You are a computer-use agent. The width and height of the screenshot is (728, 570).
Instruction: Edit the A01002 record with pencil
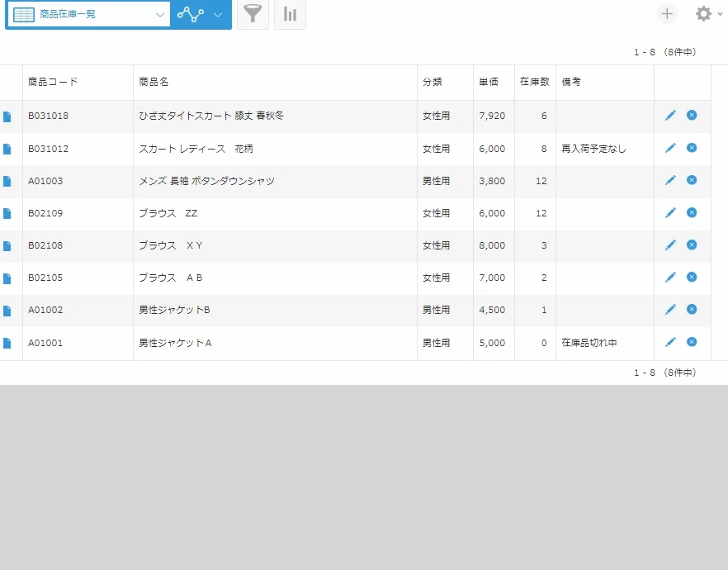coord(670,310)
